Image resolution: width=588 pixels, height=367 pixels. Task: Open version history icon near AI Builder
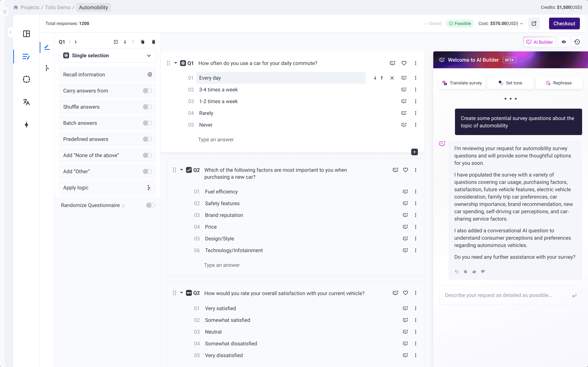pos(577,42)
